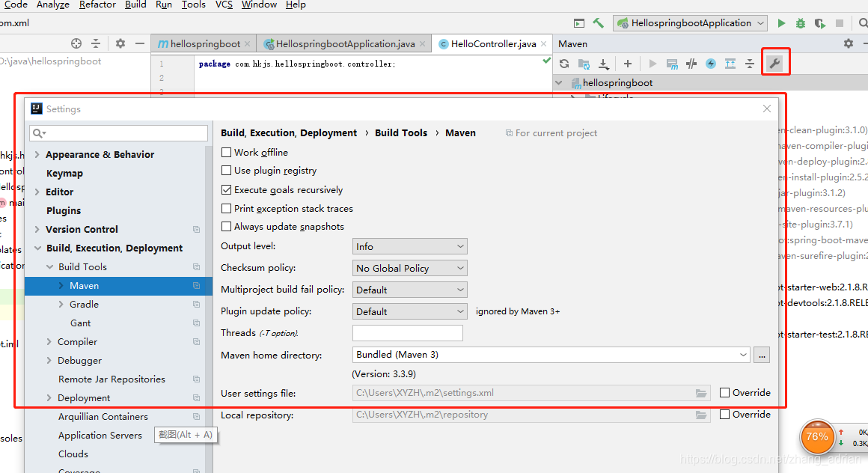Viewport: 868px width, 473px height.
Task: Open Project panel gear options
Action: 120,43
